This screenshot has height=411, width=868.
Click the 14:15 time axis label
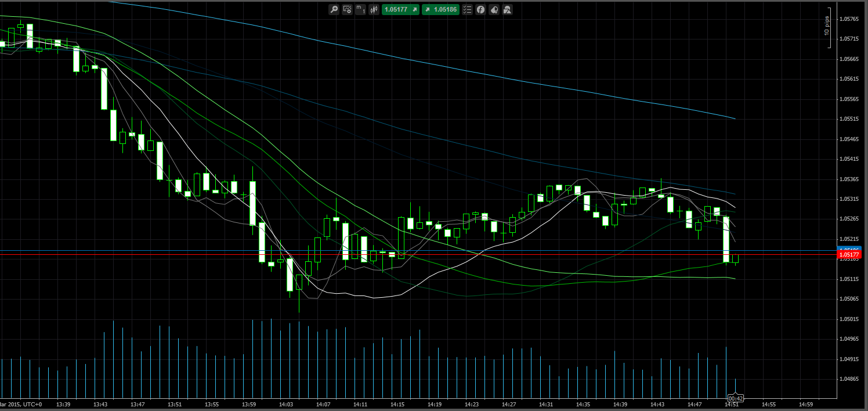397,404
